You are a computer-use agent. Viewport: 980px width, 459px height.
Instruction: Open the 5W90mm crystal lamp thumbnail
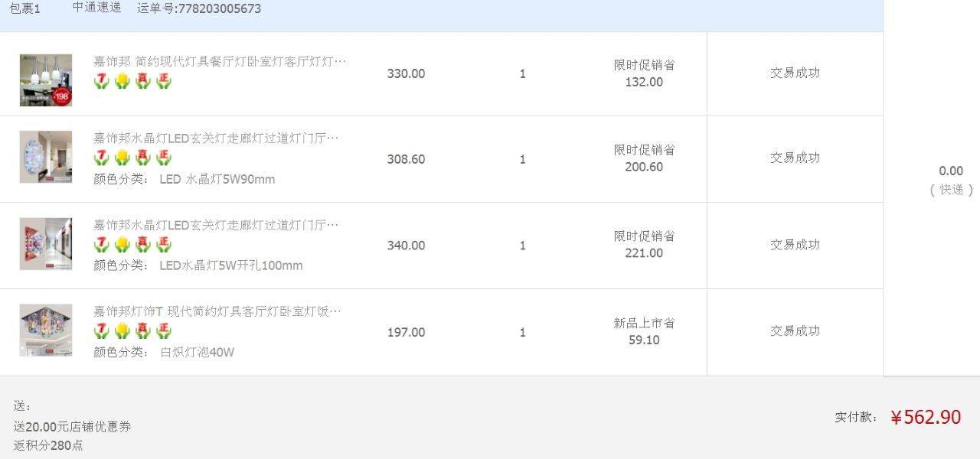click(46, 157)
